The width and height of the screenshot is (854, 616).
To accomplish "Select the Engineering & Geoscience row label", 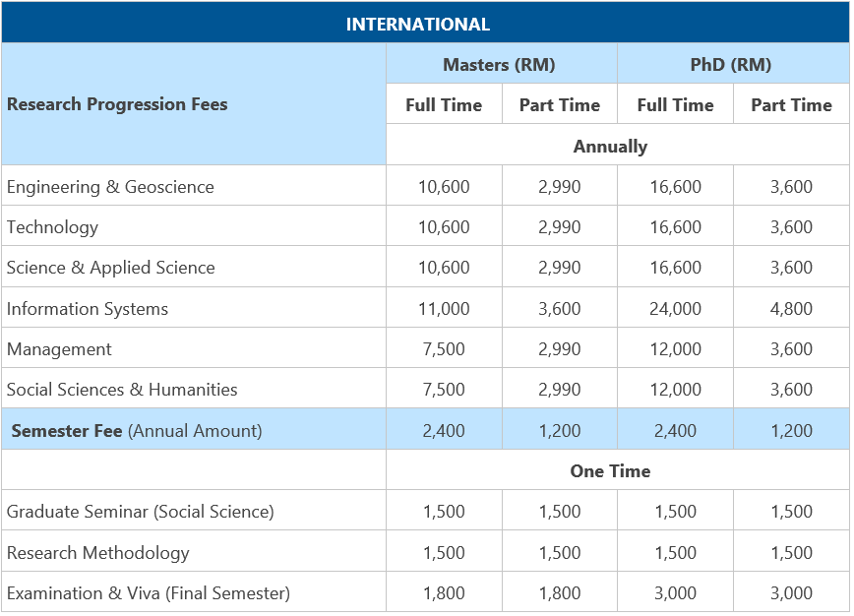I will [x=110, y=187].
